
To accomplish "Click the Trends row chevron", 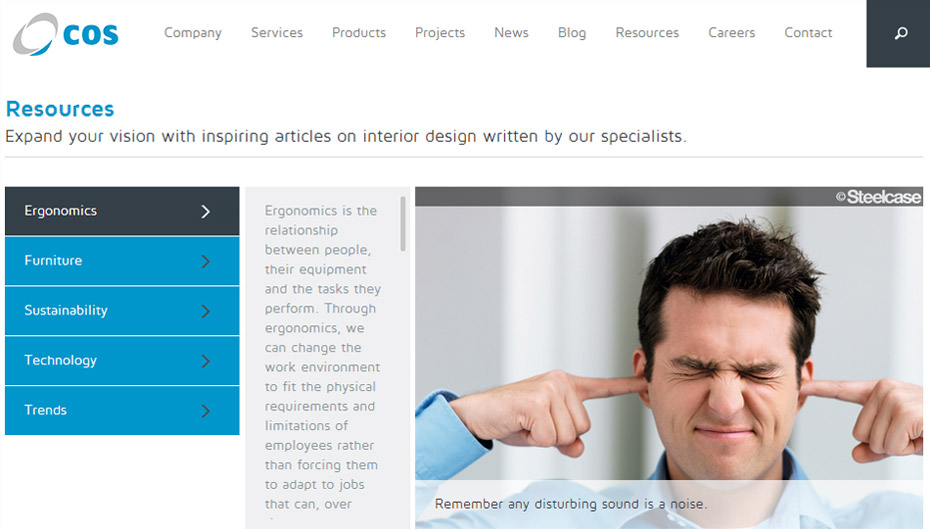I will [205, 411].
